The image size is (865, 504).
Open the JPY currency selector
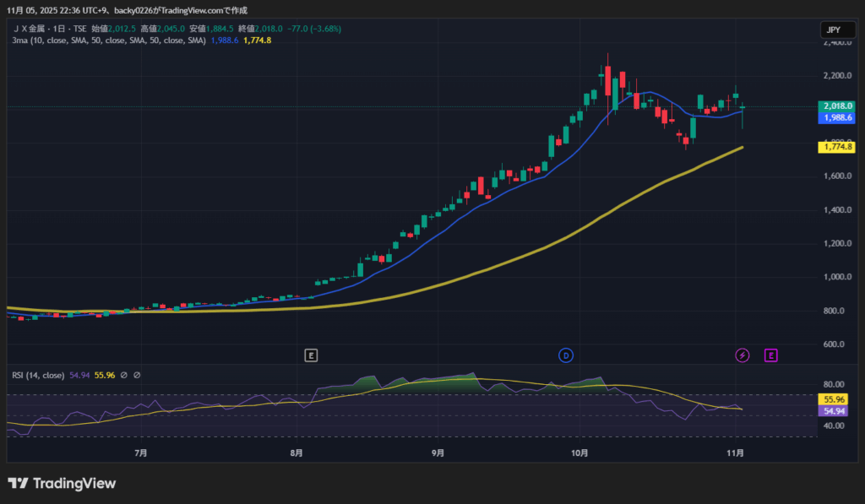pyautogui.click(x=833, y=30)
